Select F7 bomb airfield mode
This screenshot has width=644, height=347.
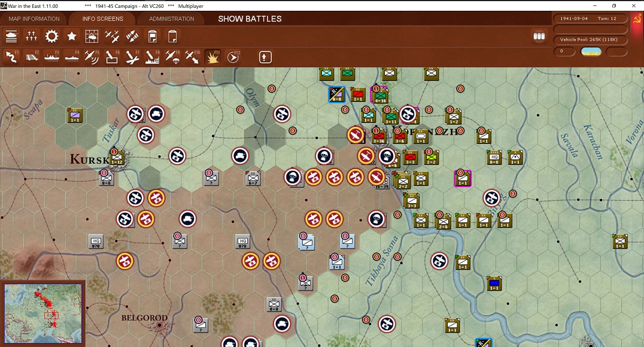pos(132,58)
